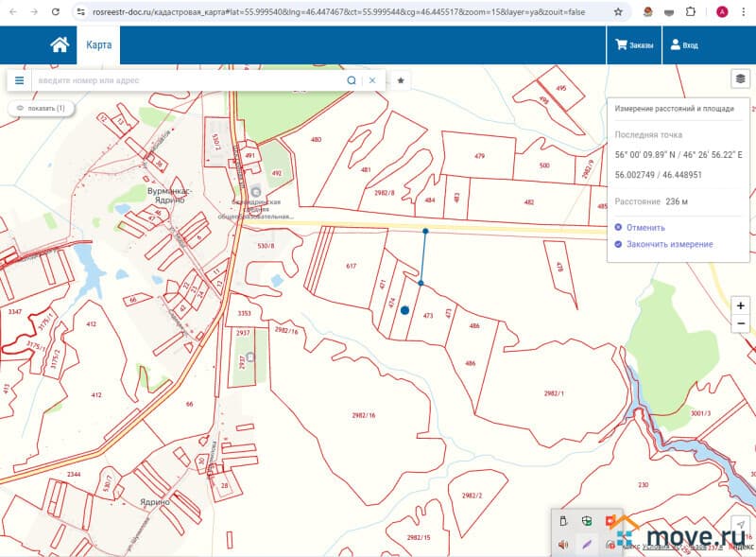
Task: Zoom out on the map
Action: pos(741,324)
